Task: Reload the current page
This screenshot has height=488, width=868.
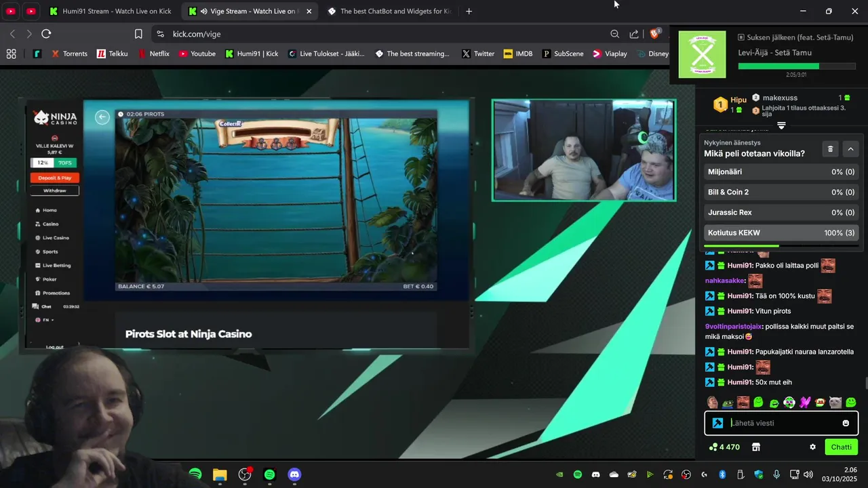Action: pos(46,34)
